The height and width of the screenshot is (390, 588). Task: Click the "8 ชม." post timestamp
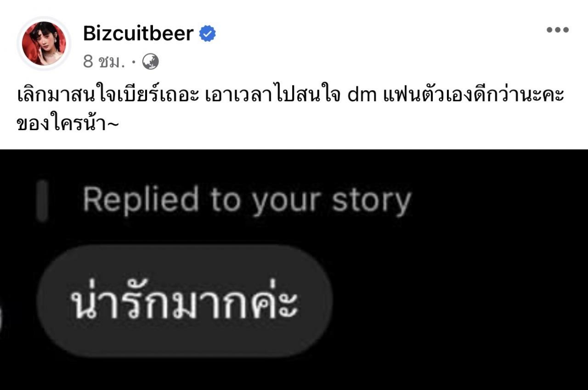coord(104,62)
